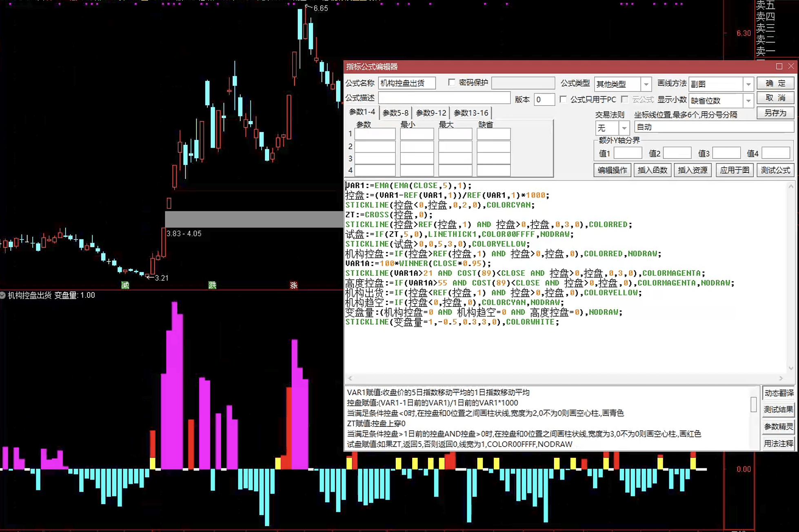Screen dimensions: 799x532
Task: Close the 指标公式编辑器 dialog
Action: pyautogui.click(x=791, y=66)
